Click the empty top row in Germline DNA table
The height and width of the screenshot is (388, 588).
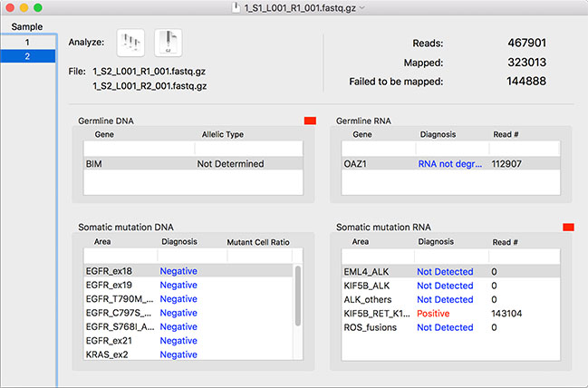coord(193,149)
